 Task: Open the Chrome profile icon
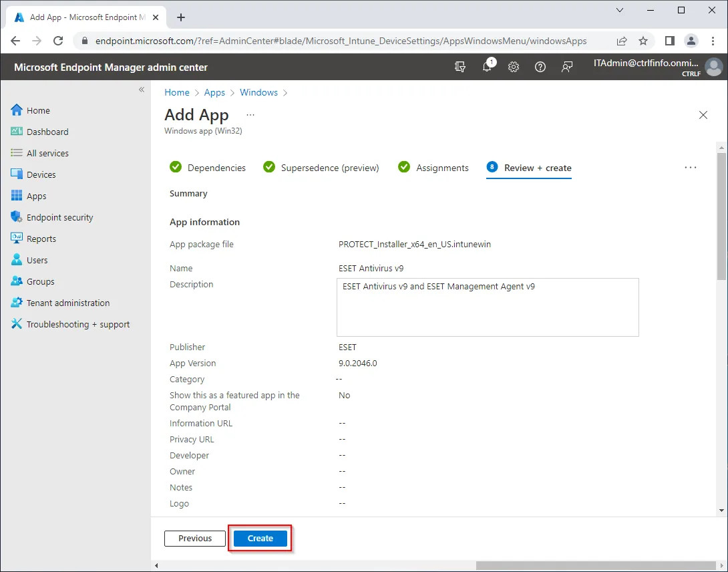[691, 41]
